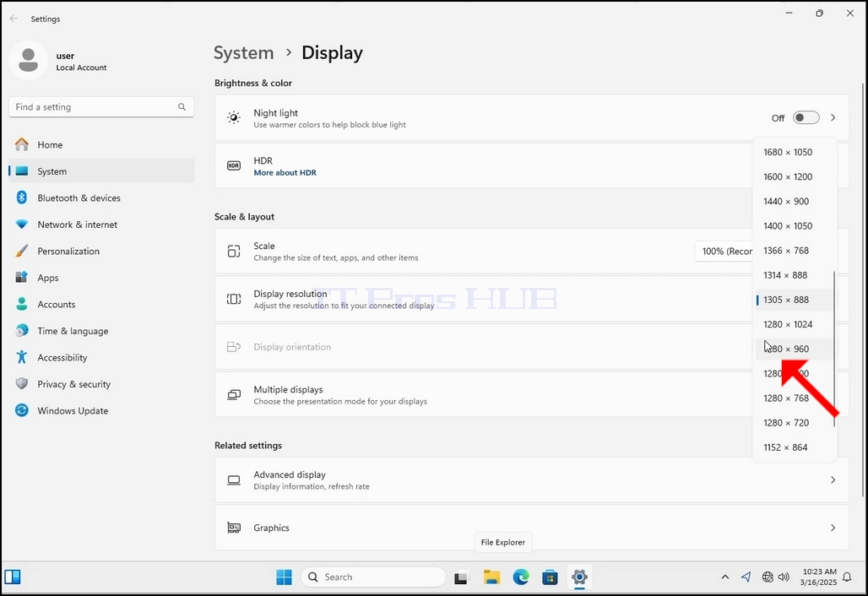This screenshot has height=596, width=868.
Task: Click the Find a setting field
Action: tap(101, 107)
